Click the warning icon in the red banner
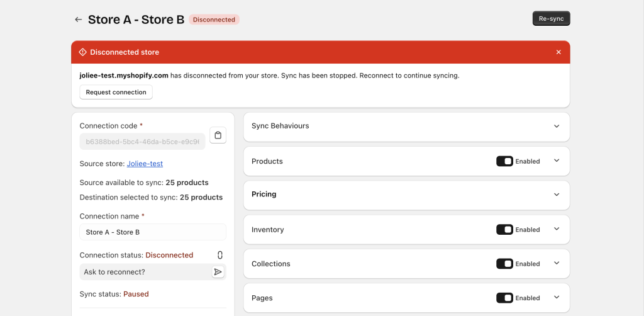Image resolution: width=644 pixels, height=316 pixels. click(x=82, y=52)
